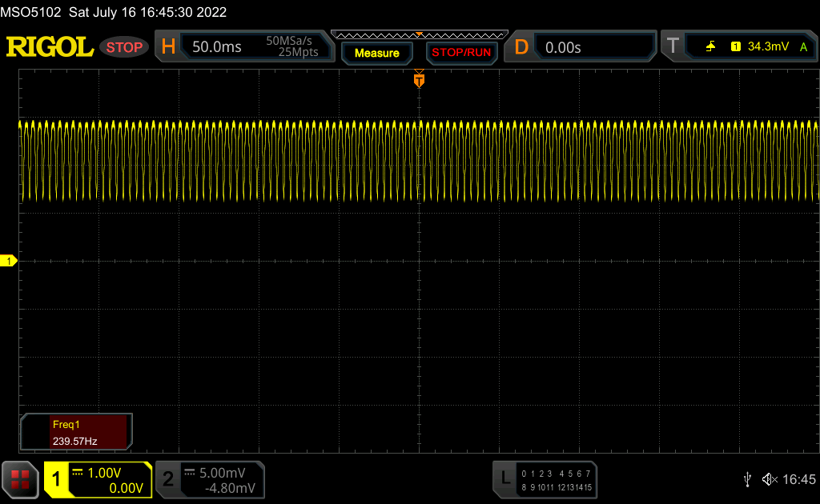Select the Freq1 measurement result box

(76, 431)
